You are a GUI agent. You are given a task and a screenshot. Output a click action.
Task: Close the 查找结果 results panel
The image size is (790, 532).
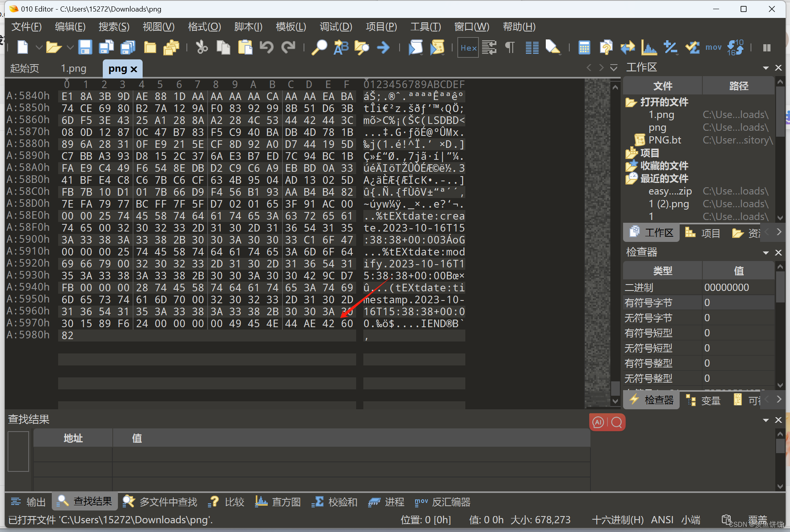(x=778, y=420)
